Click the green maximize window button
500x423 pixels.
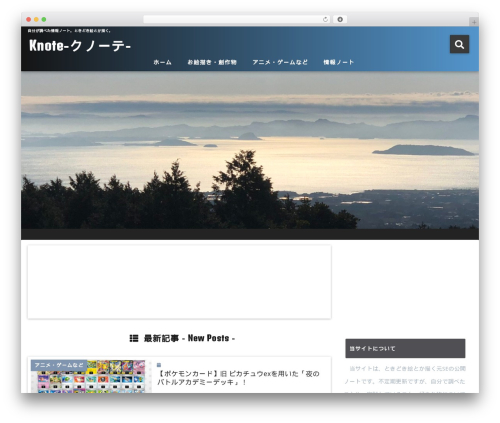click(x=44, y=19)
